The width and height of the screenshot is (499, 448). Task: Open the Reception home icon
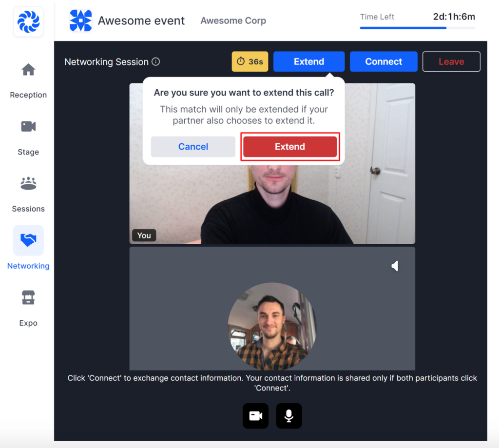(28, 70)
